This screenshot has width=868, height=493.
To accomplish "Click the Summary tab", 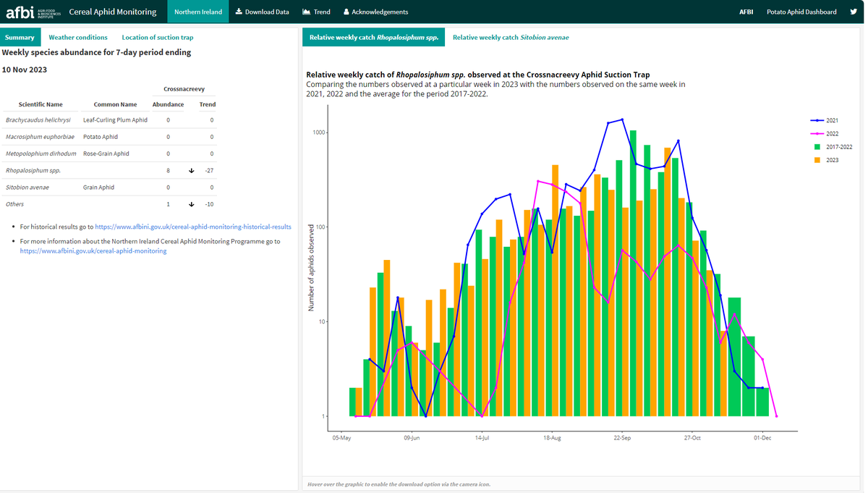I will (20, 36).
